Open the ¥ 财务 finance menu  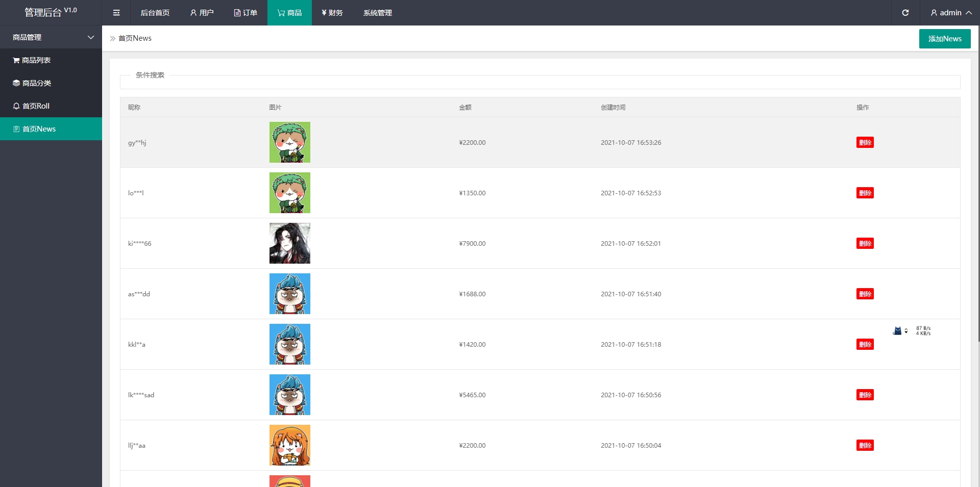point(332,13)
